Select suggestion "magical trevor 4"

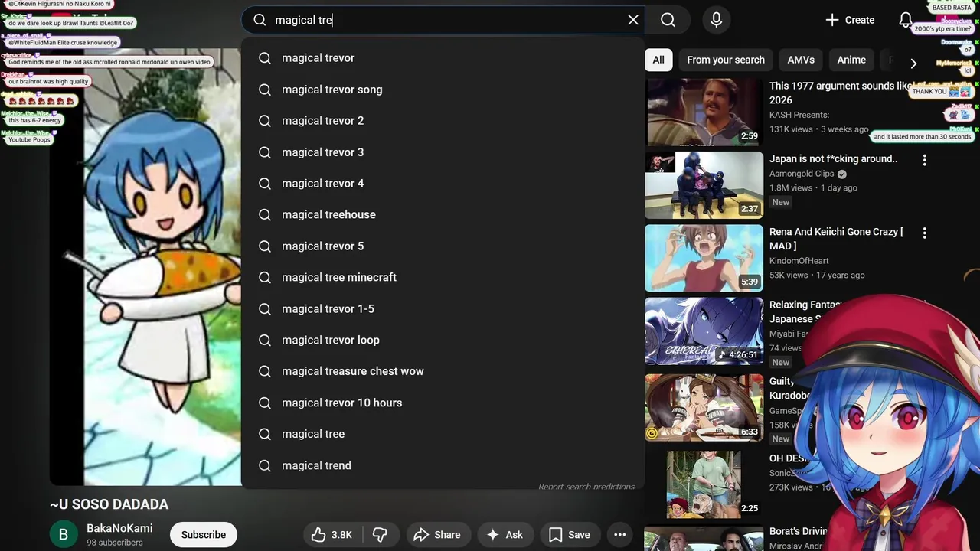tap(443, 184)
